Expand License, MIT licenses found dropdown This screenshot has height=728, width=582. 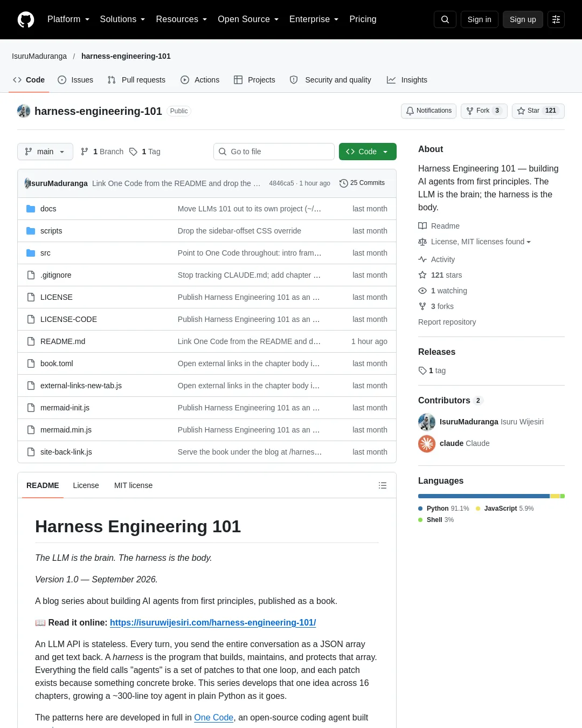(x=481, y=242)
